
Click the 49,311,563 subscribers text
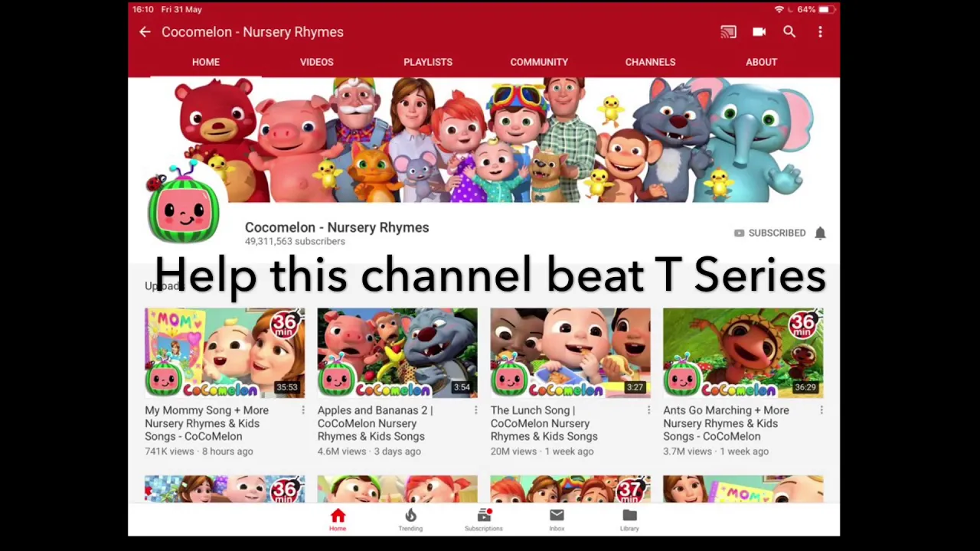pyautogui.click(x=295, y=242)
